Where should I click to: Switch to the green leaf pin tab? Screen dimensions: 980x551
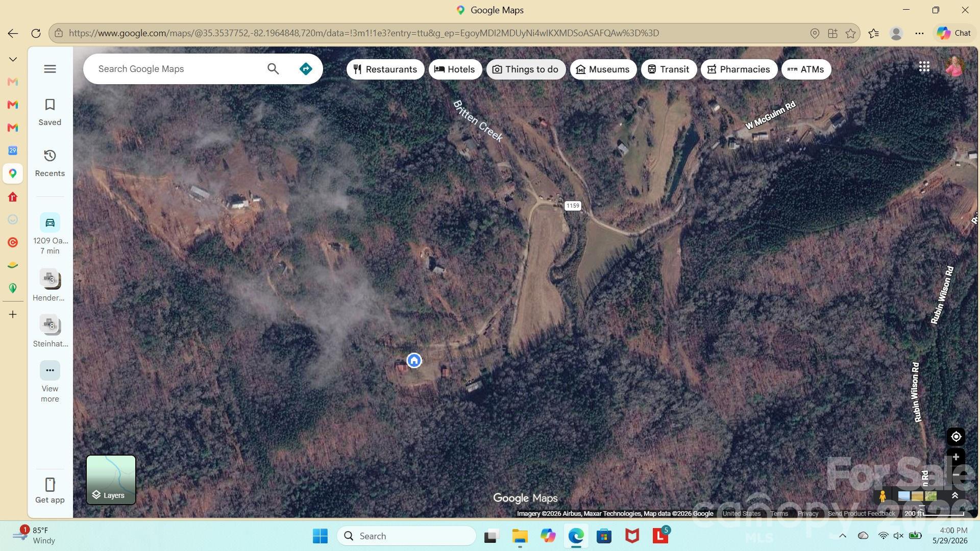(x=13, y=288)
